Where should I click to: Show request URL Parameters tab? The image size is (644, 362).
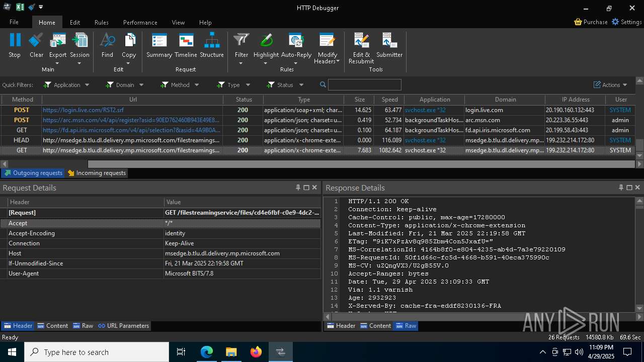124,326
